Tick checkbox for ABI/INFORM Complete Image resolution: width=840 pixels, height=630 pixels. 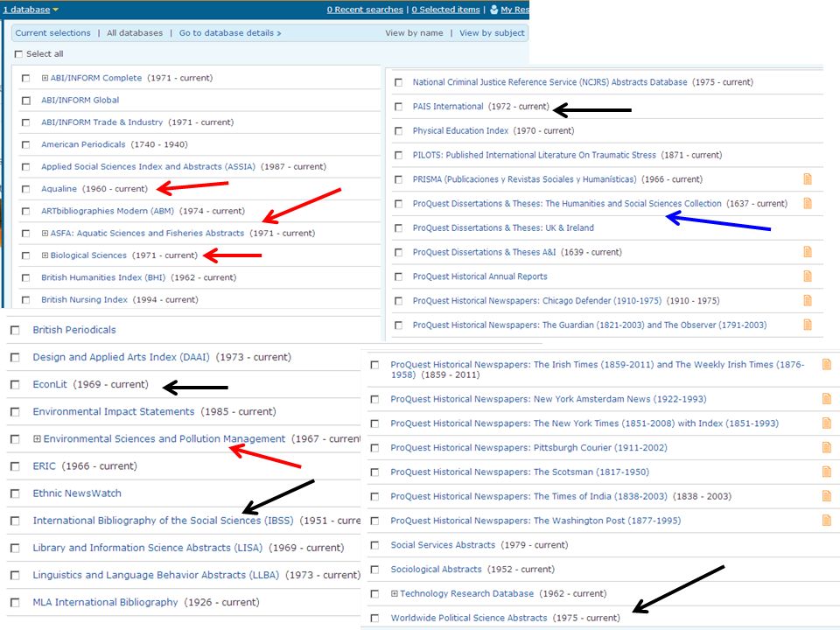pyautogui.click(x=25, y=78)
